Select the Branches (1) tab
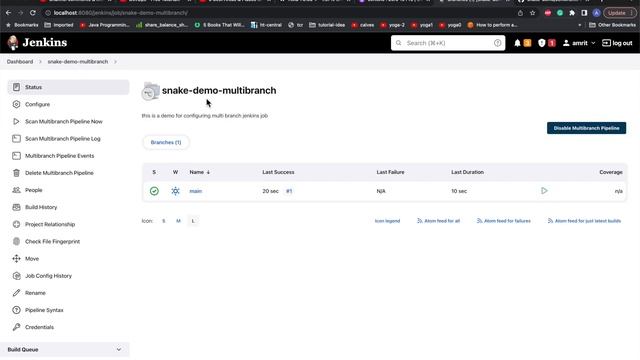Image resolution: width=640 pixels, height=360 pixels. pyautogui.click(x=166, y=142)
